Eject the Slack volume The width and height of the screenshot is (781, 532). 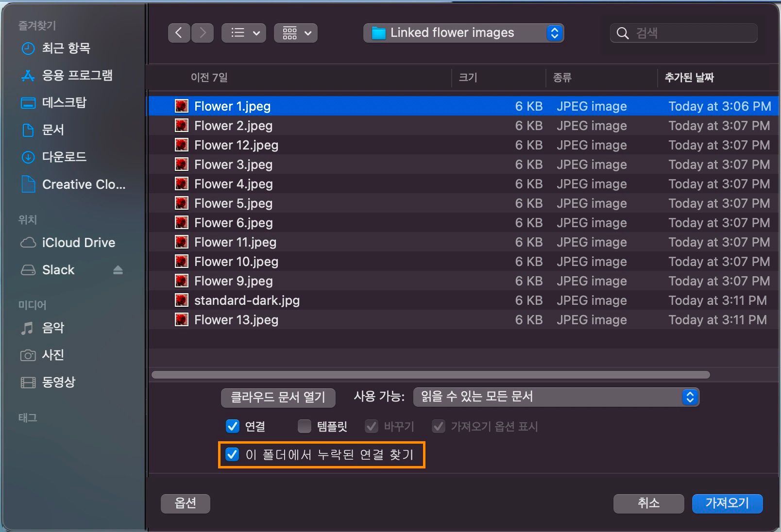point(118,270)
